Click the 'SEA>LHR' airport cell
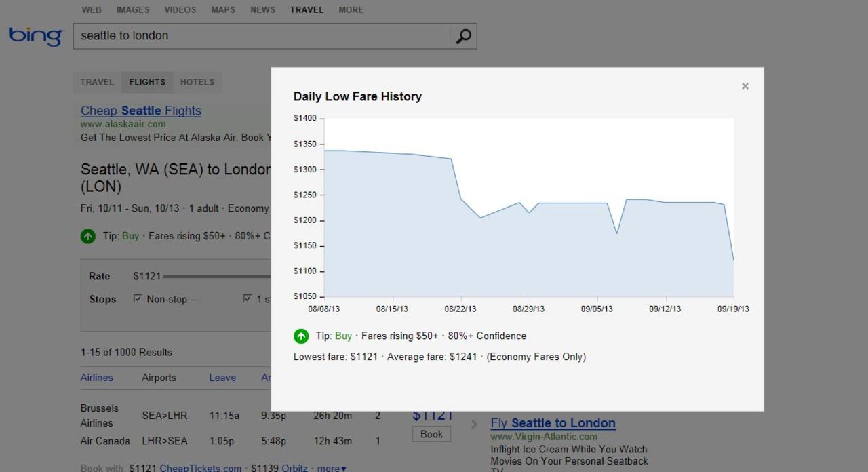The height and width of the screenshot is (472, 868). [165, 415]
